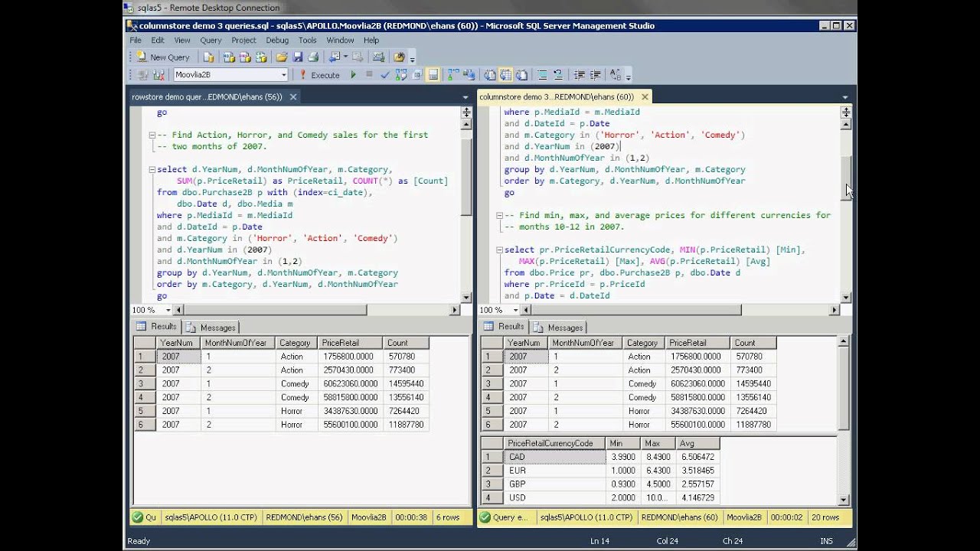
Task: Click the Decrease Indent icon
Action: [580, 75]
